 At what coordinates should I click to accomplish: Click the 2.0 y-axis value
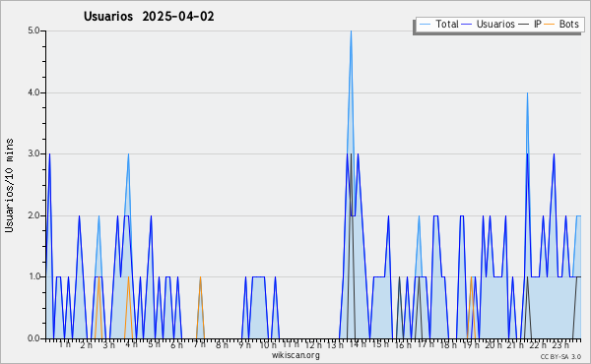33,215
